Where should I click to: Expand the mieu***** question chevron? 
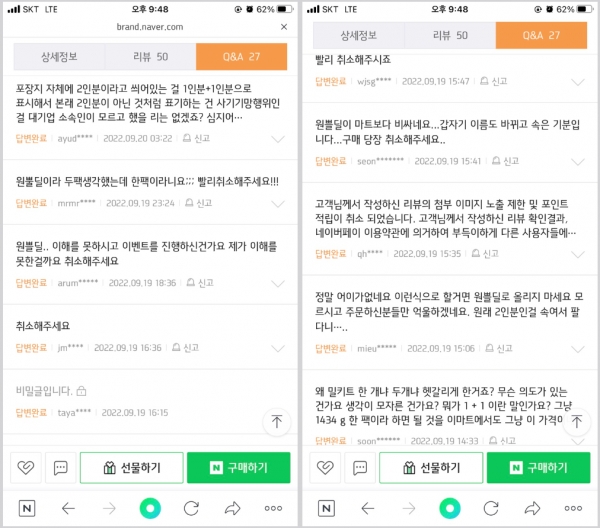(577, 349)
